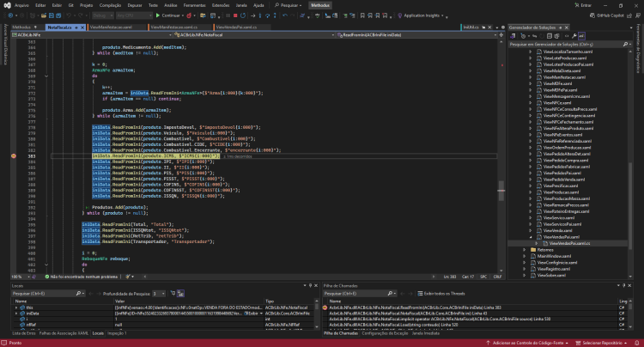644x347 pixels.
Task: Toggle the pin of Pilha de Chamadas panel
Action: coord(624,285)
